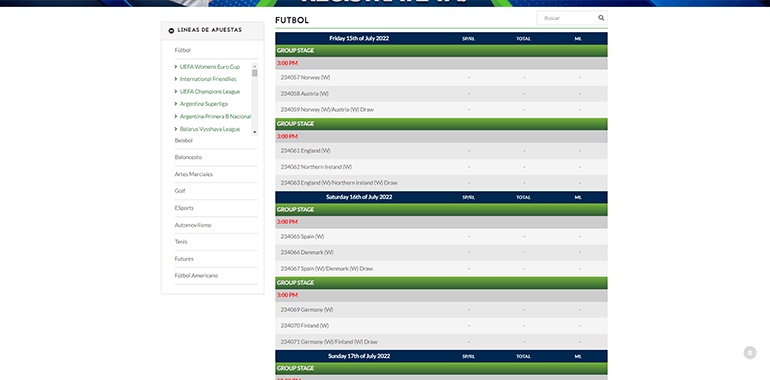Viewport: 770px width, 380px height.
Task: Expand UEFA Champions League chevron
Action: click(176, 91)
